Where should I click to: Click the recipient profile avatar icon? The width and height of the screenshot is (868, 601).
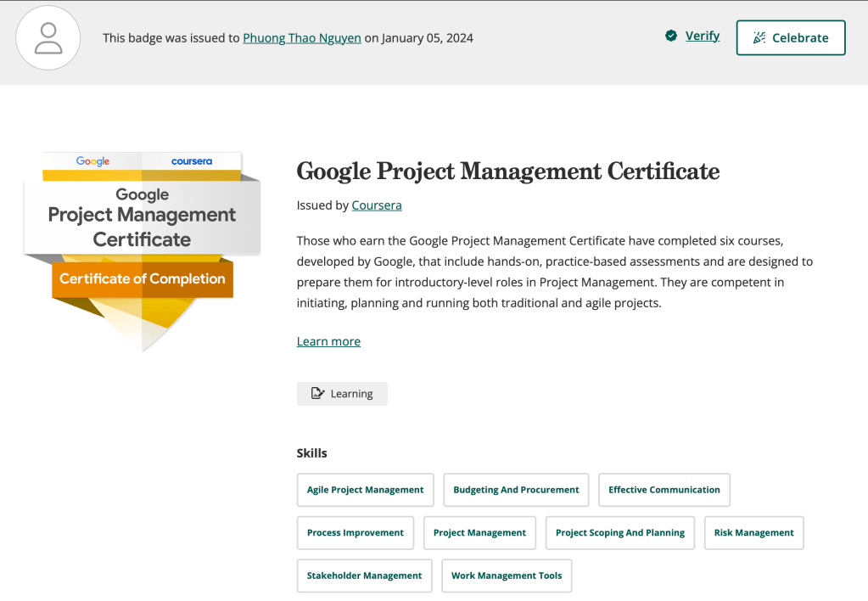tap(48, 38)
